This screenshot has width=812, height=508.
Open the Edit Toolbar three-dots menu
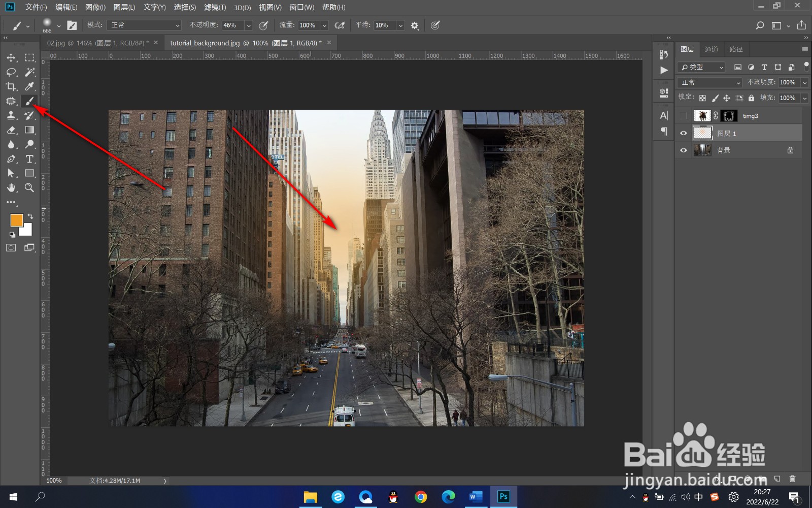(x=11, y=202)
